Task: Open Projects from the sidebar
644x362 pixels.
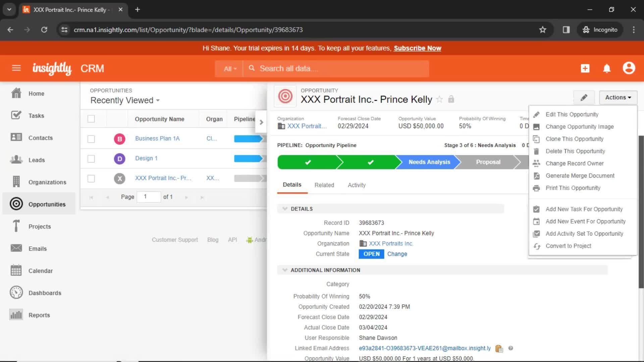Action: point(39,226)
